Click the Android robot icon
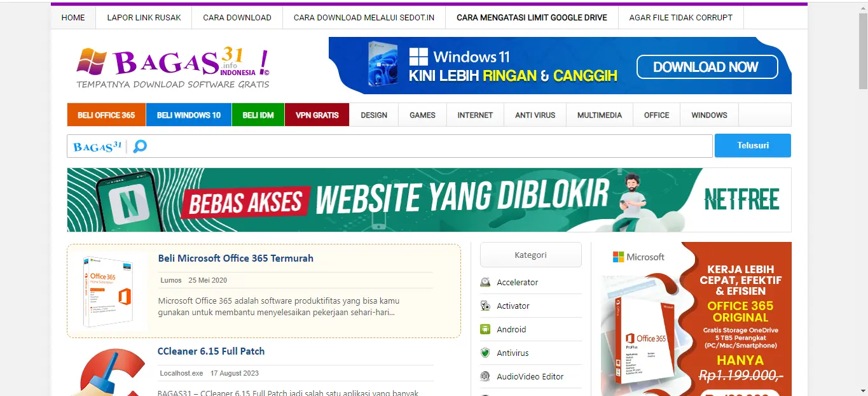 tap(486, 329)
